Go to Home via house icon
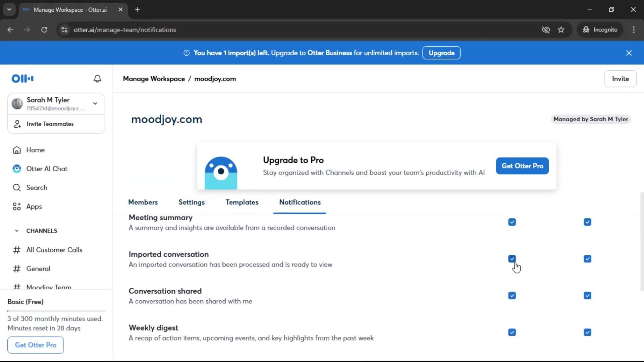 (x=17, y=150)
